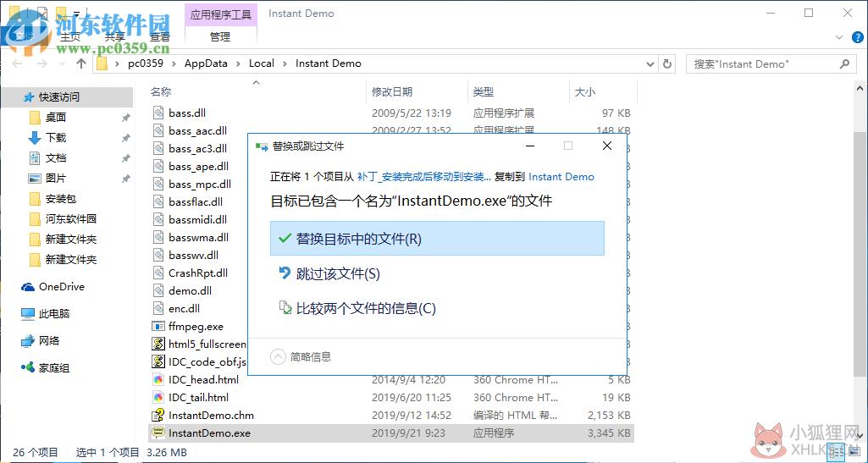Click the IDC_code_obf.js script icon
This screenshot has width=868, height=463.
pos(158,361)
